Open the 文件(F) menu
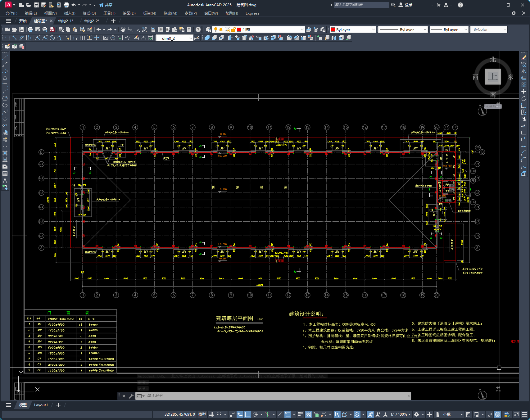This screenshot has width=530, height=420. click(x=11, y=13)
